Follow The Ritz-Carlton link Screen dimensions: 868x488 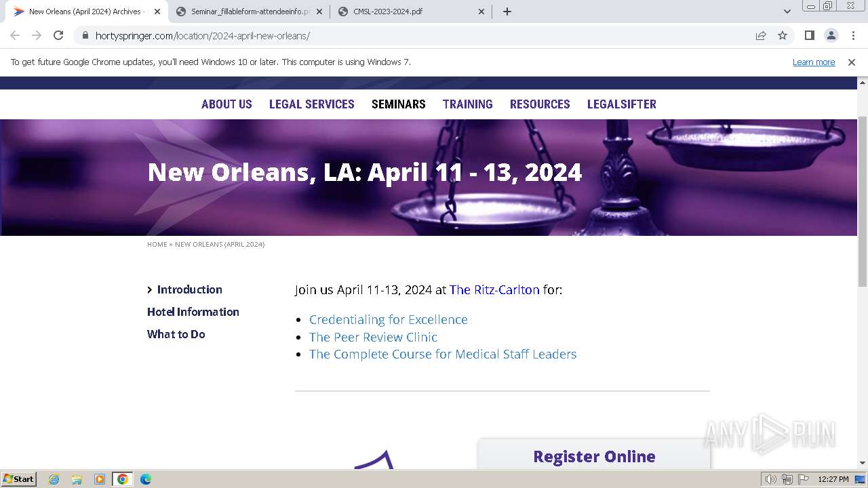coord(494,289)
